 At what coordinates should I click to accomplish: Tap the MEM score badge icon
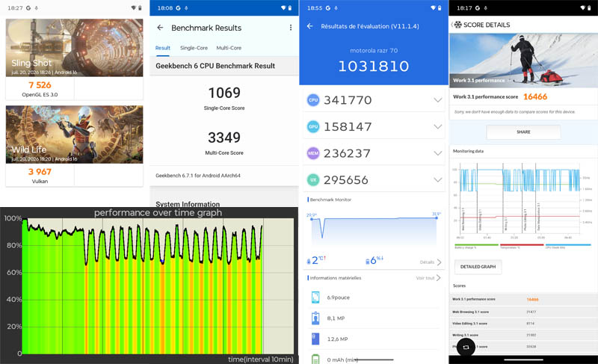[x=313, y=153]
